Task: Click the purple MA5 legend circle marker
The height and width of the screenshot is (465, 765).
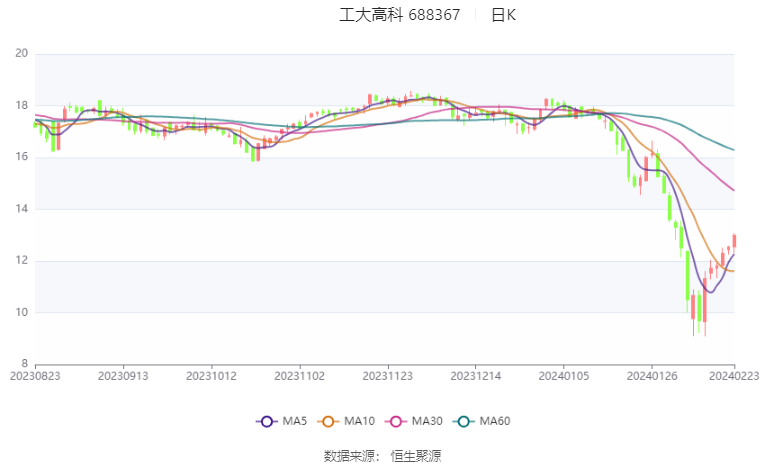Action: (x=266, y=422)
